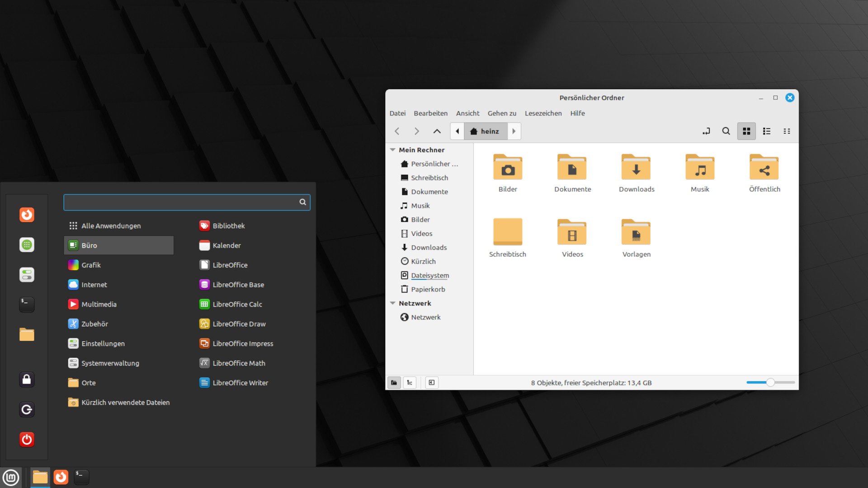Click the lock screen icon in menu
Image resolution: width=868 pixels, height=488 pixels.
click(x=27, y=380)
